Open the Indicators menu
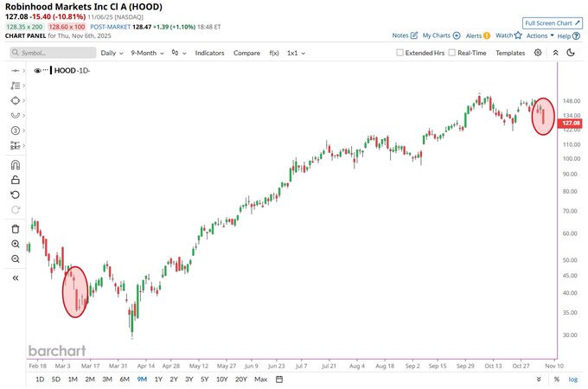 [x=209, y=53]
